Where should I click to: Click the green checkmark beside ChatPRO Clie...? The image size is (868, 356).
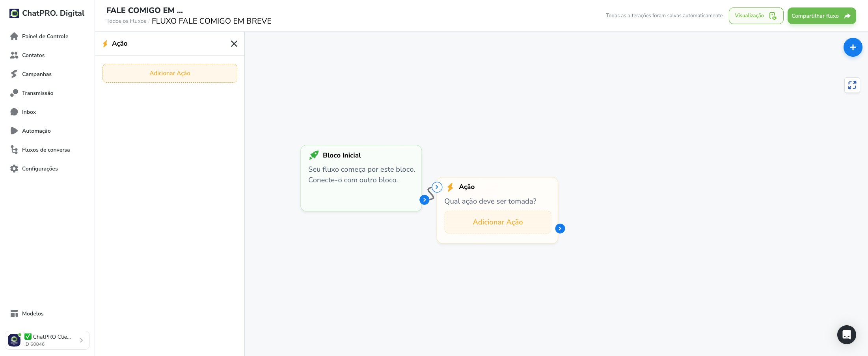[x=28, y=337]
